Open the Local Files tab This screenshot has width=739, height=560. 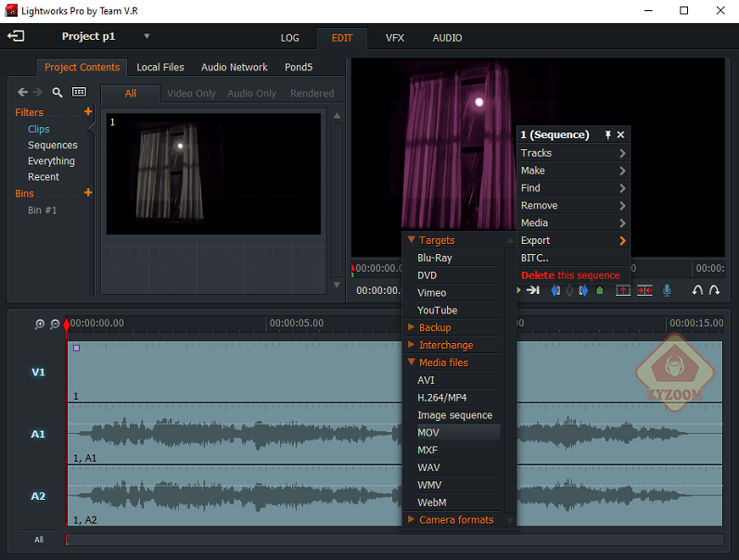[160, 67]
